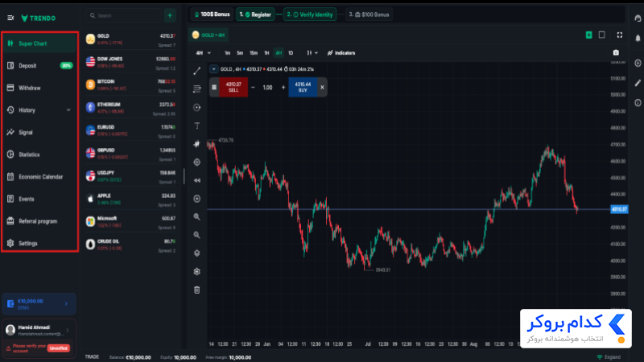The image size is (644, 362).
Task: Close the quick trade panel
Action: pos(323,87)
